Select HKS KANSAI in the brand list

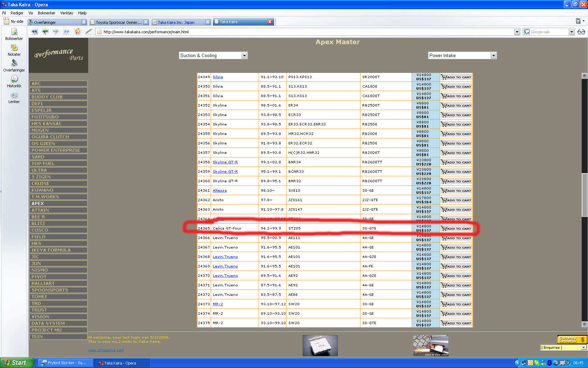click(58, 124)
